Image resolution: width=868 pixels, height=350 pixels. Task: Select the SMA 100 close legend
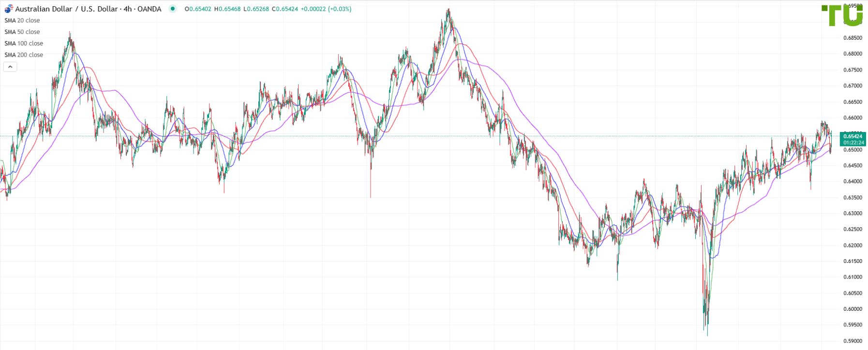coord(24,44)
